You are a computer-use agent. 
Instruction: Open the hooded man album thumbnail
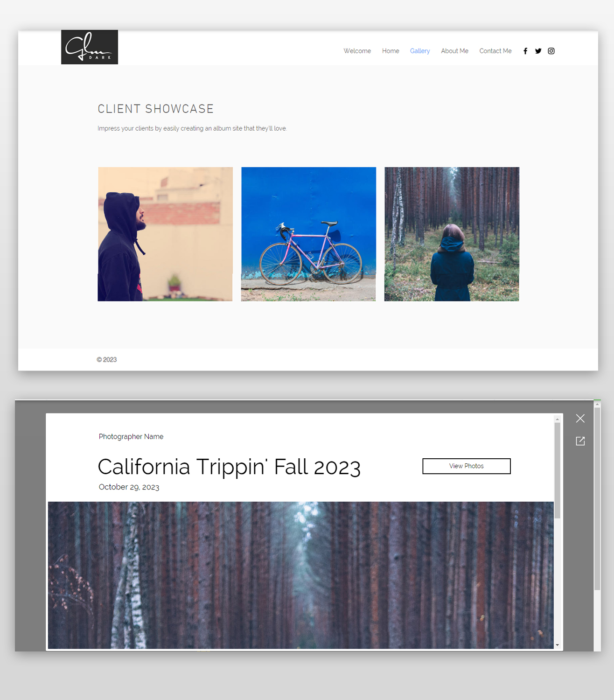coord(165,234)
